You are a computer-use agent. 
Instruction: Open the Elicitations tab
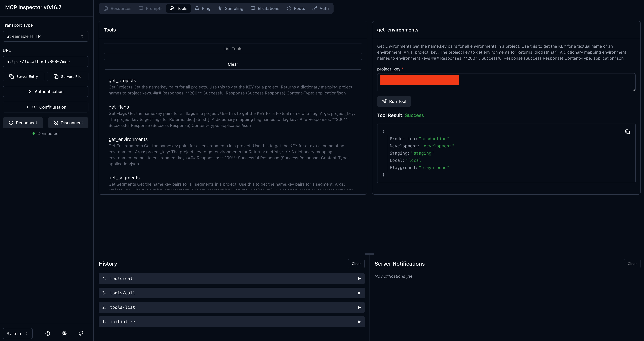click(265, 8)
